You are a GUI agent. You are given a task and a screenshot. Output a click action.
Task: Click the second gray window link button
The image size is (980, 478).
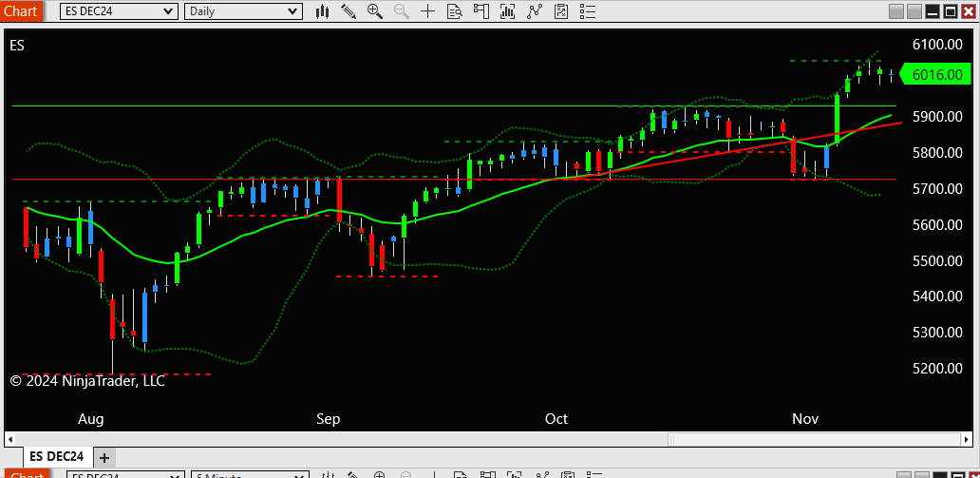click(914, 11)
